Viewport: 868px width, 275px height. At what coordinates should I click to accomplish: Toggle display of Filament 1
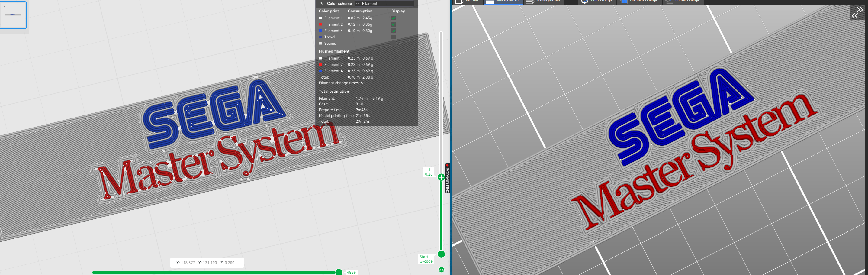pos(394,18)
